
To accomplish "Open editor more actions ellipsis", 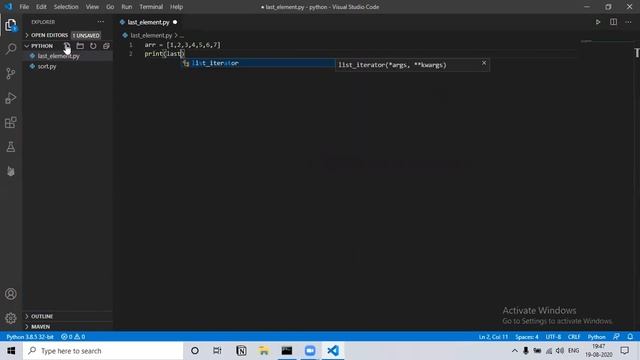I will (x=629, y=22).
